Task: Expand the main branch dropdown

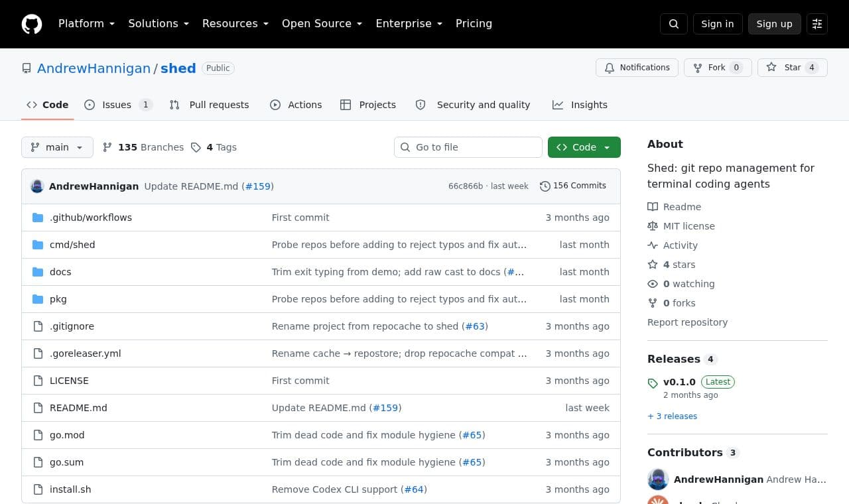Action: (57, 147)
